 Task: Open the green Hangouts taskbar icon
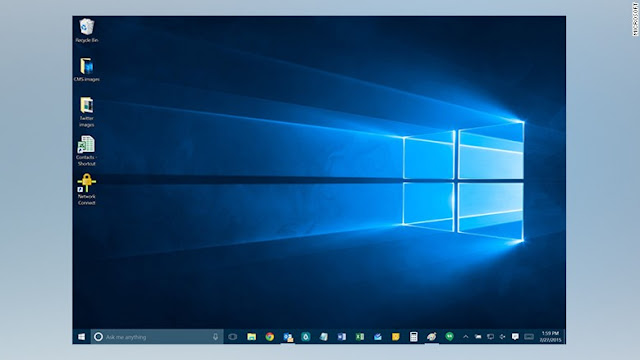click(449, 337)
